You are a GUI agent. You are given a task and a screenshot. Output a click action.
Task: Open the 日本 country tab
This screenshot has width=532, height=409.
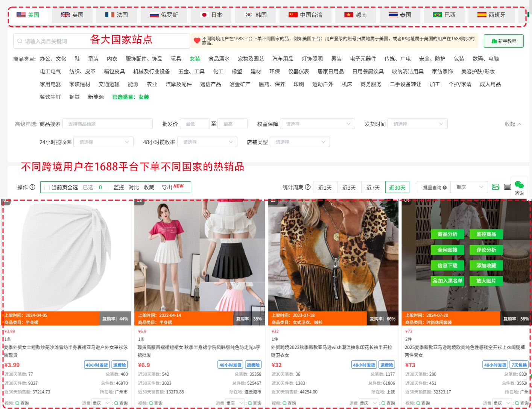212,15
